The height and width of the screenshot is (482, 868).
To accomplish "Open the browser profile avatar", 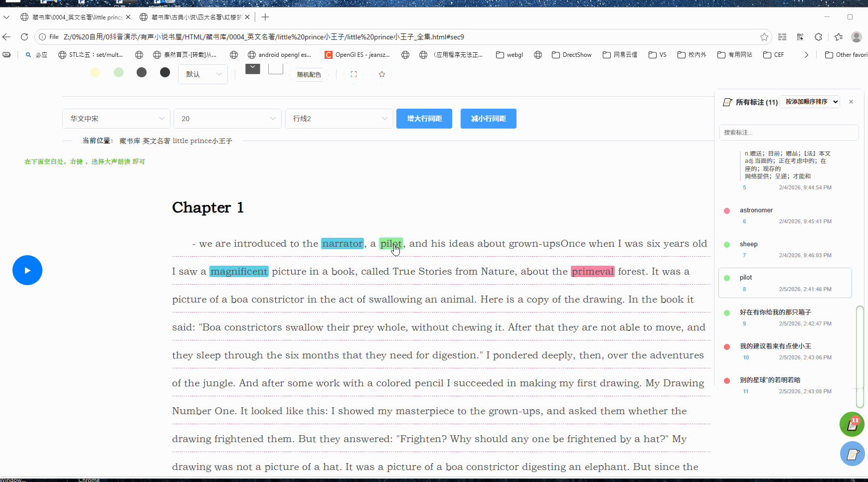I will point(857,37).
